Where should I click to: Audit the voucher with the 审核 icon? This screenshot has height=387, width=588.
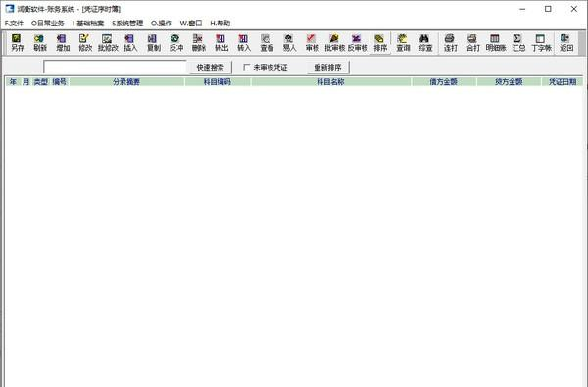click(x=312, y=43)
